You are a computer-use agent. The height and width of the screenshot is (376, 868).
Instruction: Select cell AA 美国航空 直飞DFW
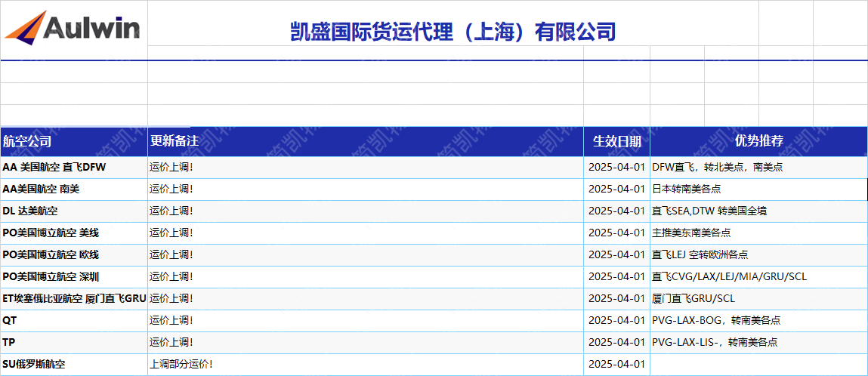[x=74, y=168]
